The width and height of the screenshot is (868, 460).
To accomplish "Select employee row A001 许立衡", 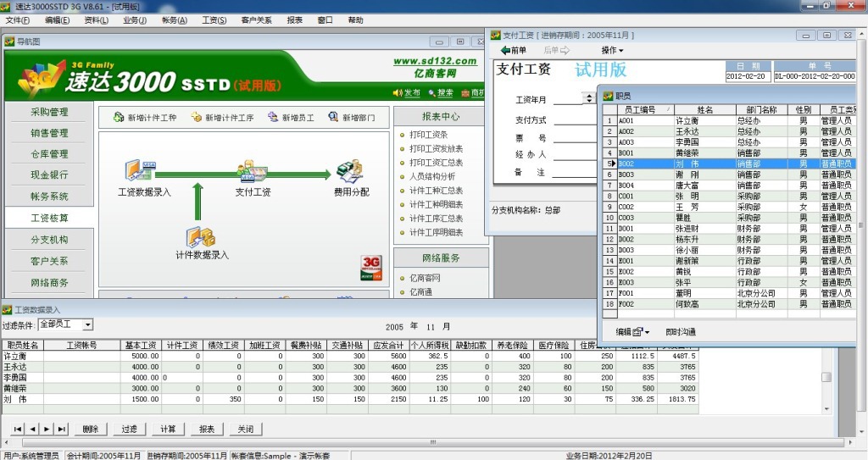I will click(x=730, y=120).
